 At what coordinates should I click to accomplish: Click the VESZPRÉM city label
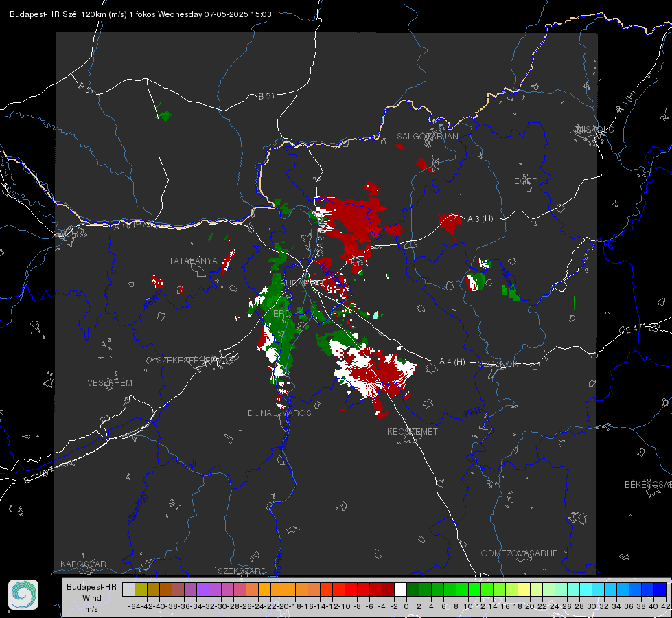coord(110,382)
